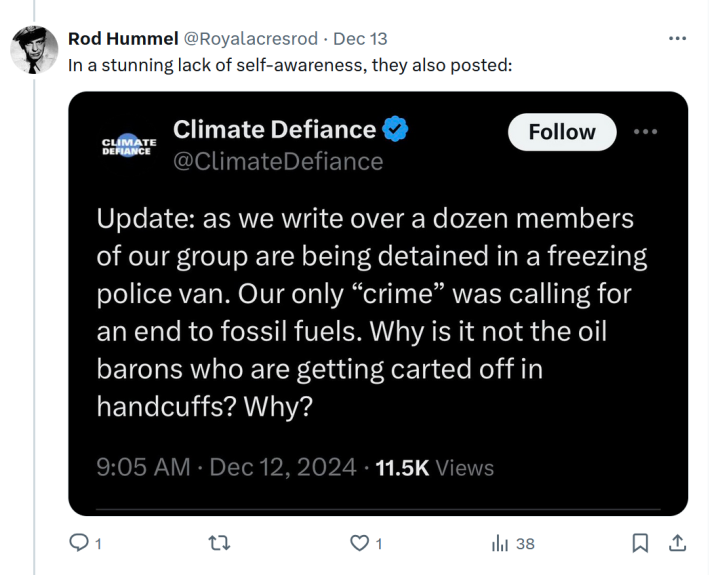
Task: Open the more options menu for Rod's post
Action: tap(677, 39)
